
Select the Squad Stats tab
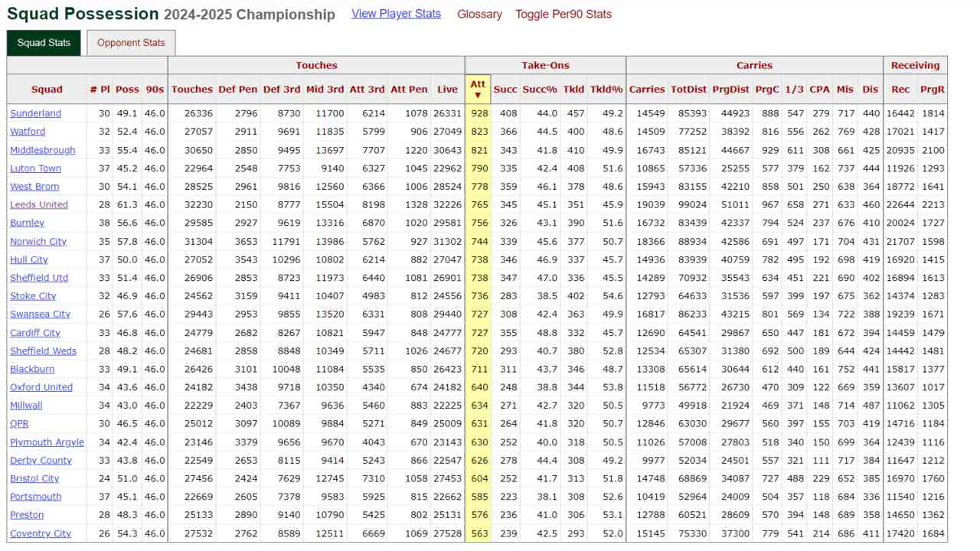point(44,43)
